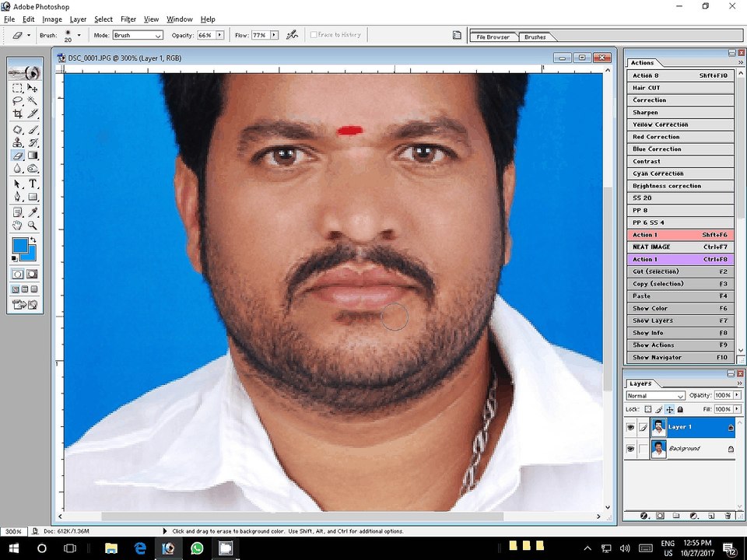Open Actions palette options arrow
747x560 pixels.
[x=740, y=62]
